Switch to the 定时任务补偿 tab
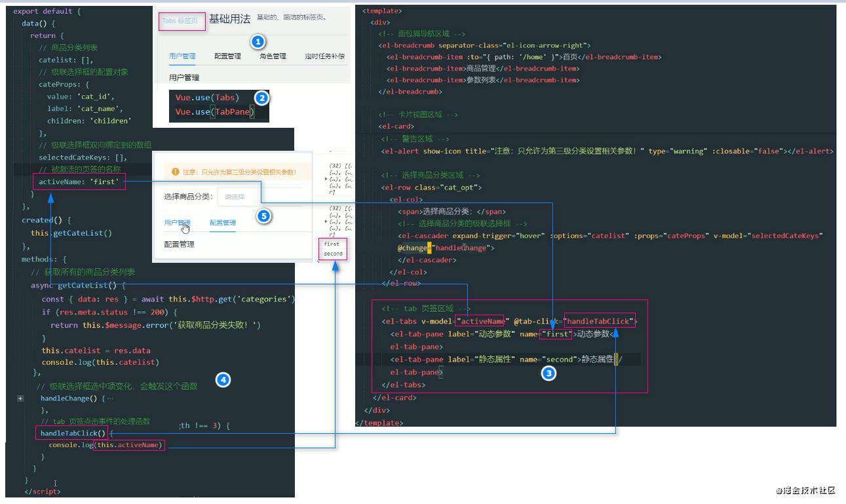846x504 pixels. [x=325, y=56]
